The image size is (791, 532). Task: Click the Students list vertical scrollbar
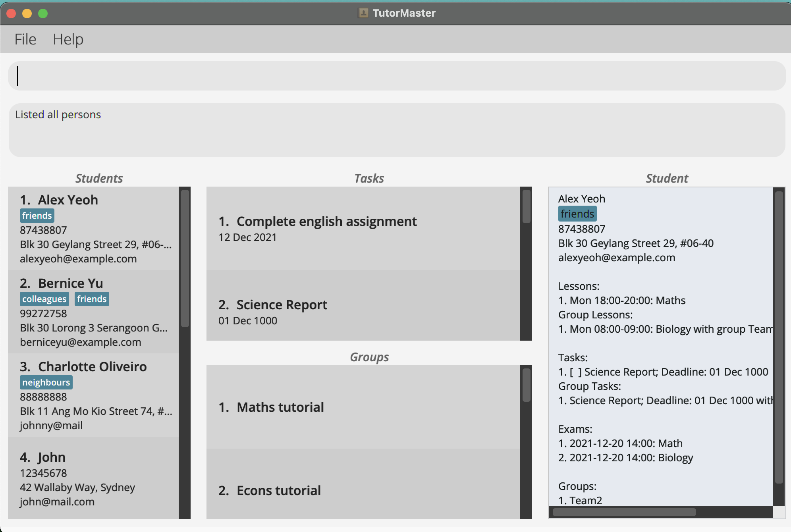pos(185,258)
